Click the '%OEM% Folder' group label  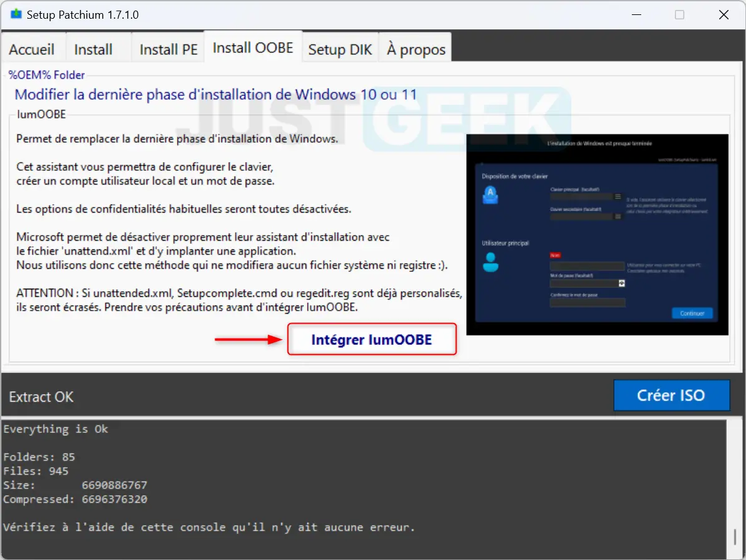[x=47, y=75]
